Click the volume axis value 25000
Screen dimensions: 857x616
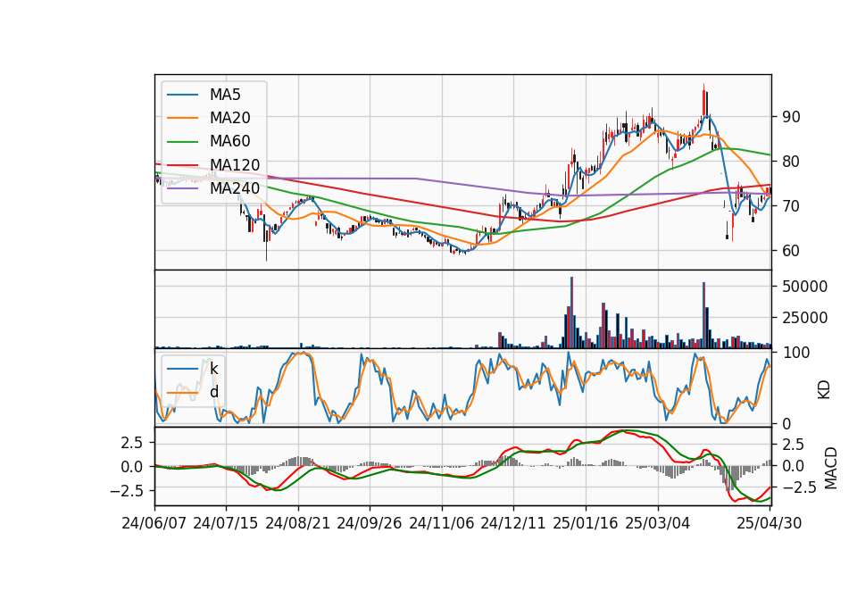coord(805,318)
